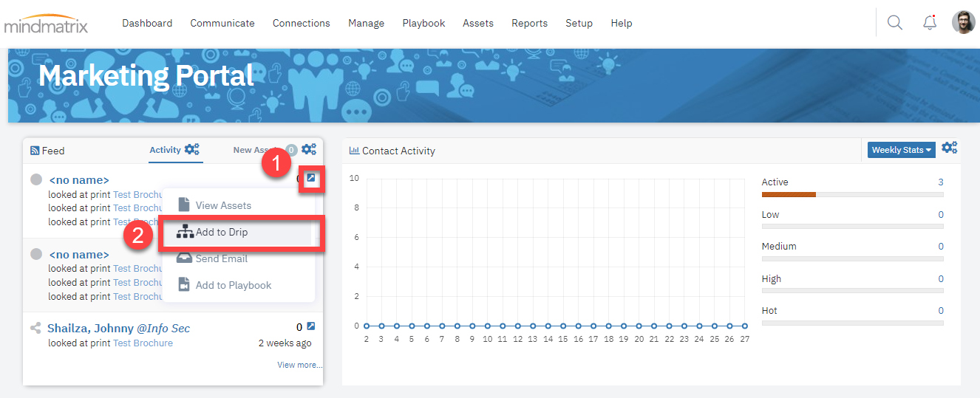980x398 pixels.
Task: Open the user profile avatar
Action: coord(964,23)
